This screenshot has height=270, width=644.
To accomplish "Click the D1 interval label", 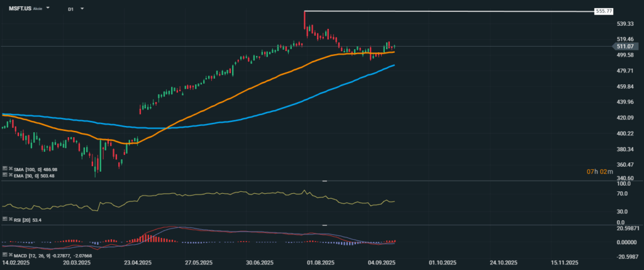I will (x=70, y=9).
